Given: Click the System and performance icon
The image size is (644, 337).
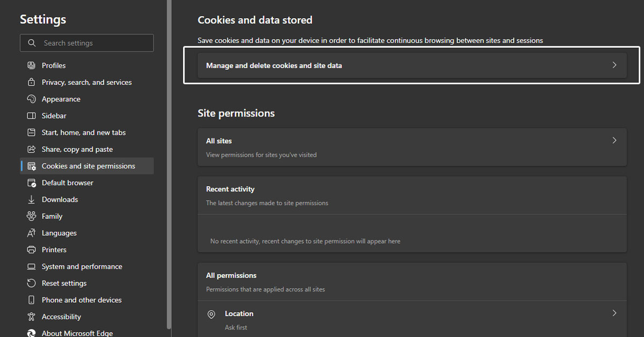Looking at the screenshot, I should tap(31, 267).
